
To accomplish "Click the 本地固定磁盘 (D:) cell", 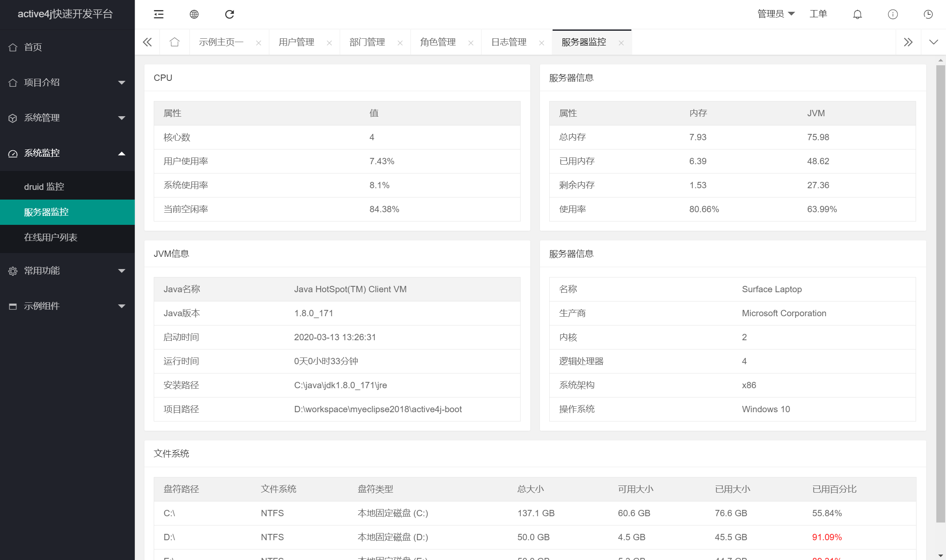I will pos(393,537).
